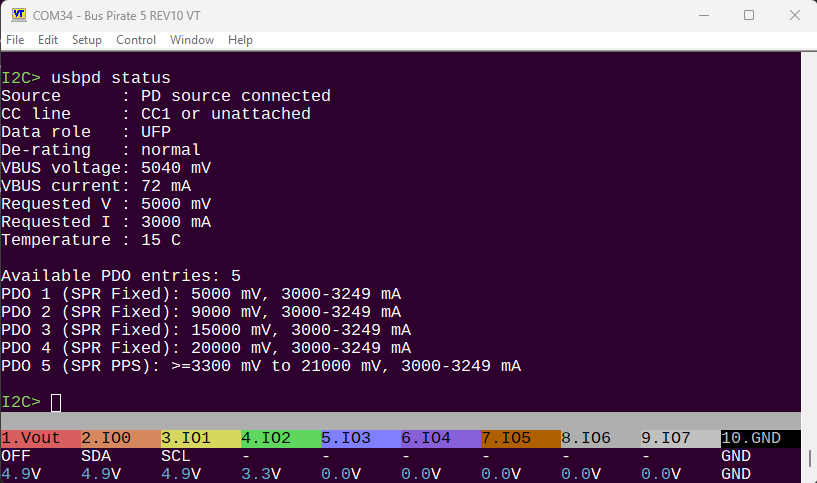
Task: Click the terminal cursor at I2C prompt
Action: coord(56,402)
